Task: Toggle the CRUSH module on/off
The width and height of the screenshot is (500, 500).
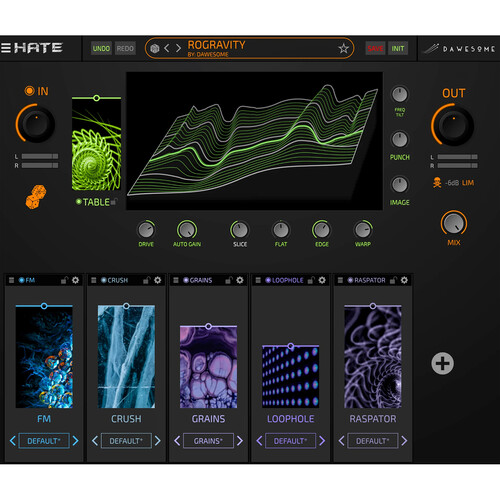Action: 104,280
